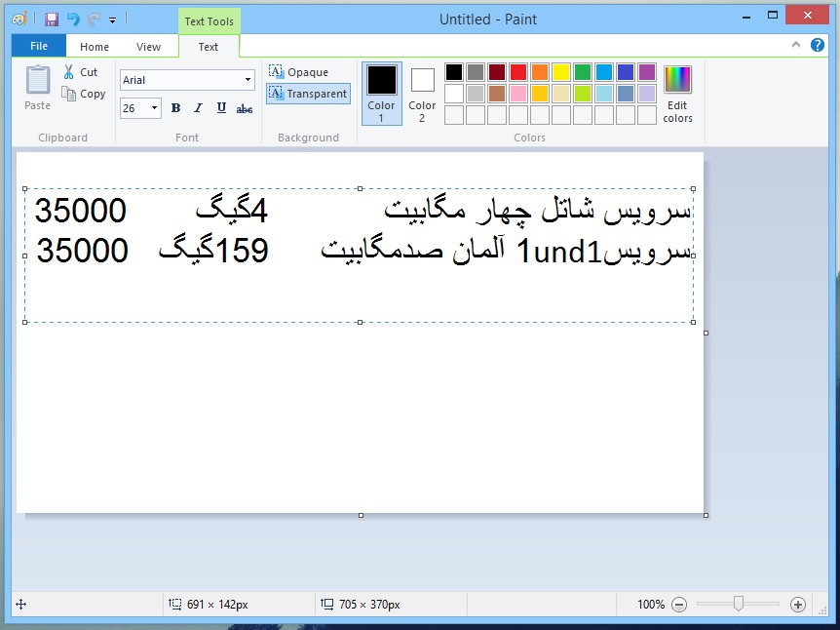Image resolution: width=840 pixels, height=630 pixels.
Task: Open the font size 26 dropdown
Action: coord(154,108)
